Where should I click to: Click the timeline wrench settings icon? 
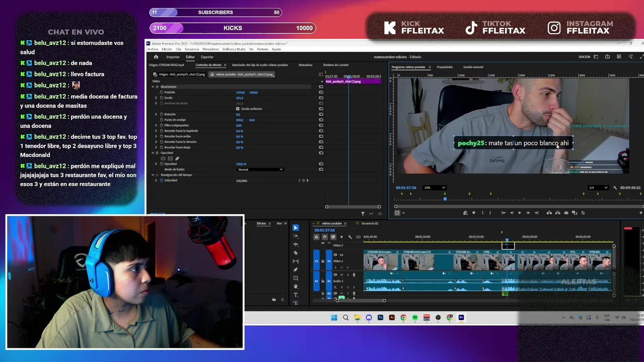[350, 237]
